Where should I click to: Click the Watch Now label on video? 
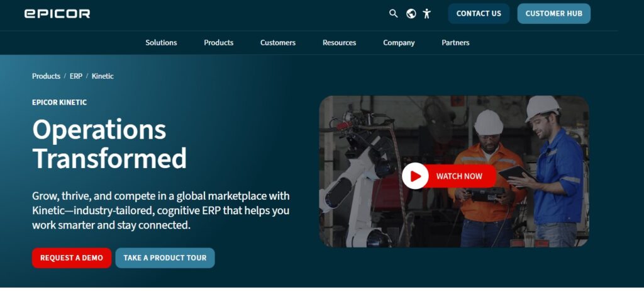[x=459, y=176]
